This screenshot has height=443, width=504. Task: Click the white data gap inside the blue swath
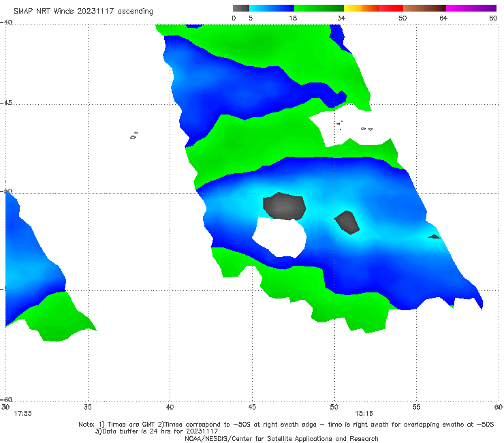pos(280,237)
